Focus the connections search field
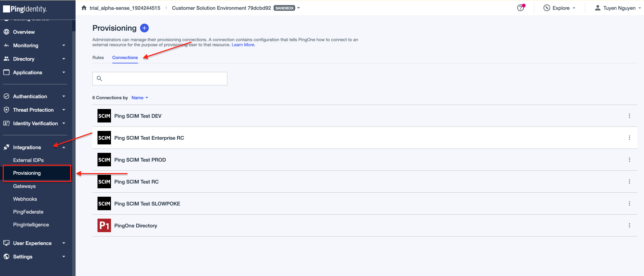Image resolution: width=644 pixels, height=276 pixels. pyautogui.click(x=160, y=78)
